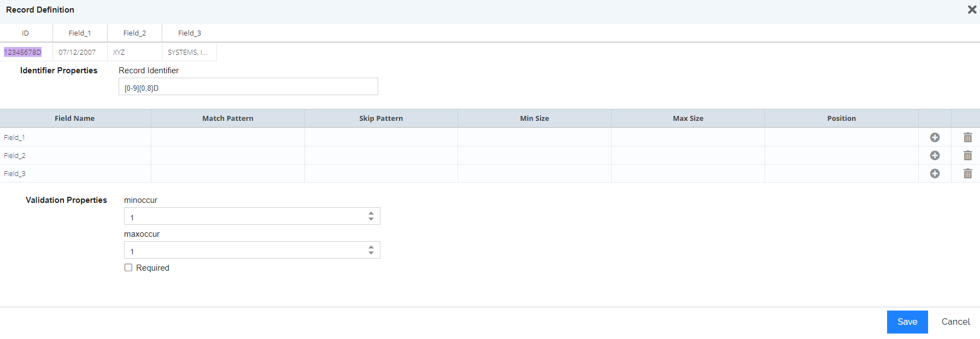Select the Position cell for Field_3
Screen dimensions: 980x339
842,173
